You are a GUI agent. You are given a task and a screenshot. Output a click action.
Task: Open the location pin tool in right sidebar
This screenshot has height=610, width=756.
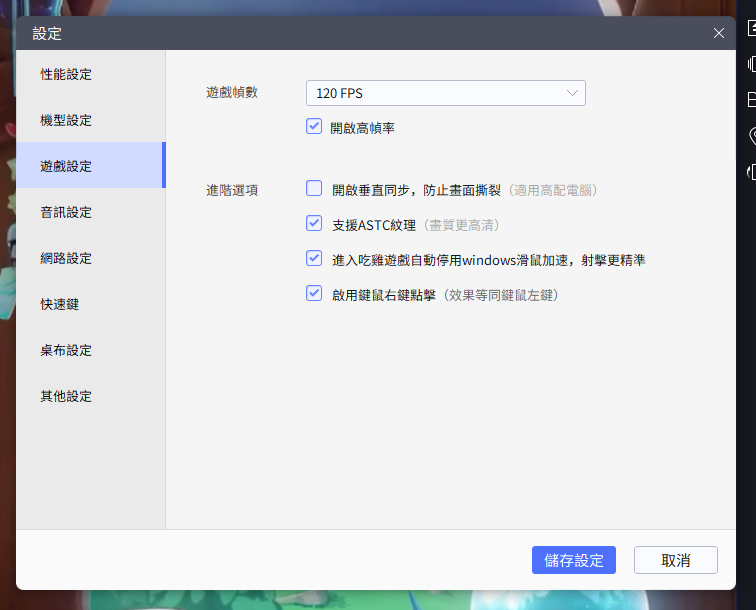click(x=752, y=136)
